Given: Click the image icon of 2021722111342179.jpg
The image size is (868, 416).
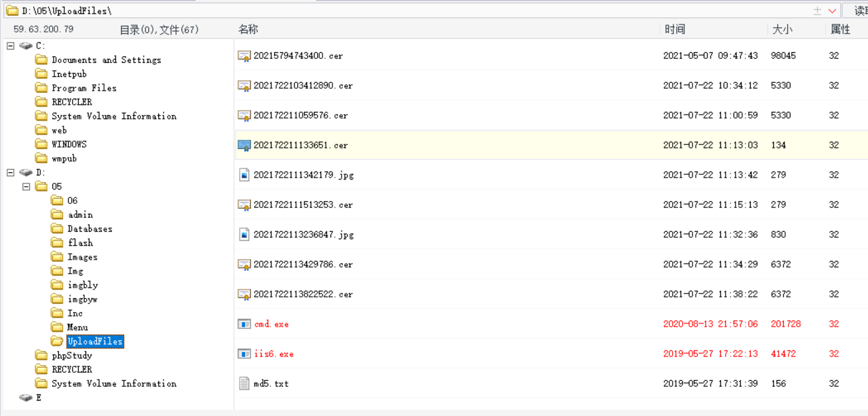Looking at the screenshot, I should point(244,175).
